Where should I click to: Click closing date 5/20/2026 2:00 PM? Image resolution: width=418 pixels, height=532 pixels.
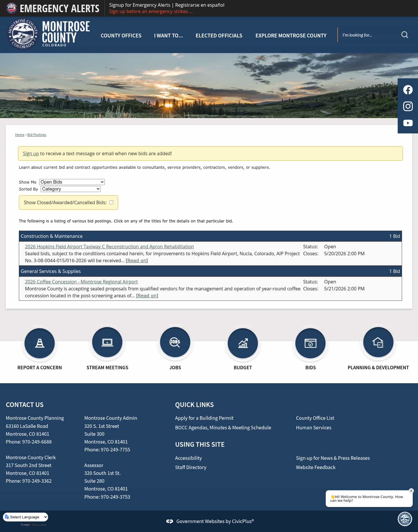tap(344, 254)
